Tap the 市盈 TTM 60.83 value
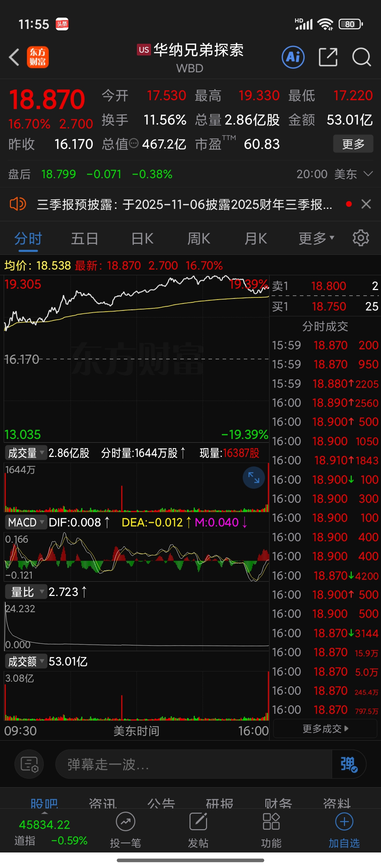The image size is (381, 868). pyautogui.click(x=262, y=144)
